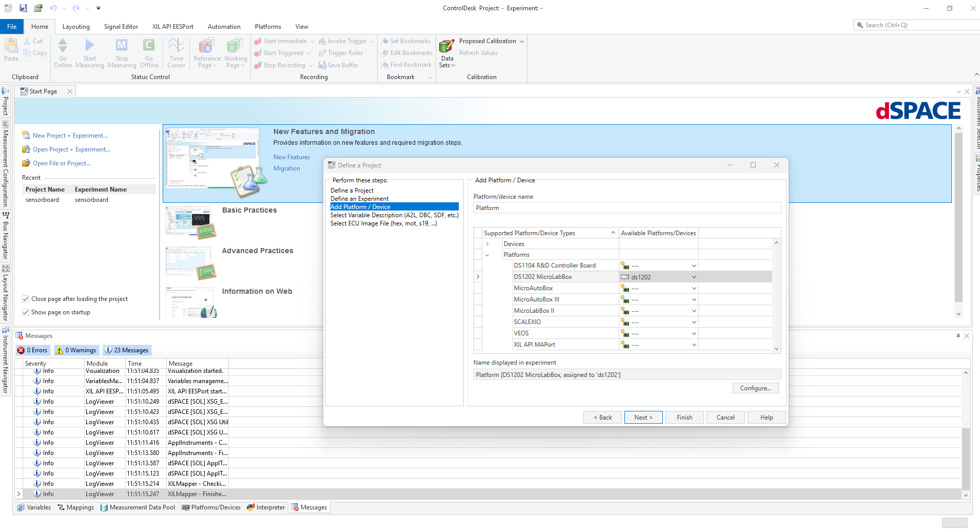Collapse the Platforms tree node
980x530 pixels.
[x=487, y=255]
